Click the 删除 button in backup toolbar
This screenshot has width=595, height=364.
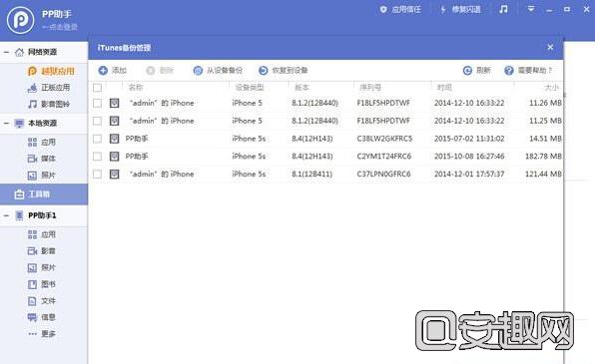pyautogui.click(x=160, y=70)
